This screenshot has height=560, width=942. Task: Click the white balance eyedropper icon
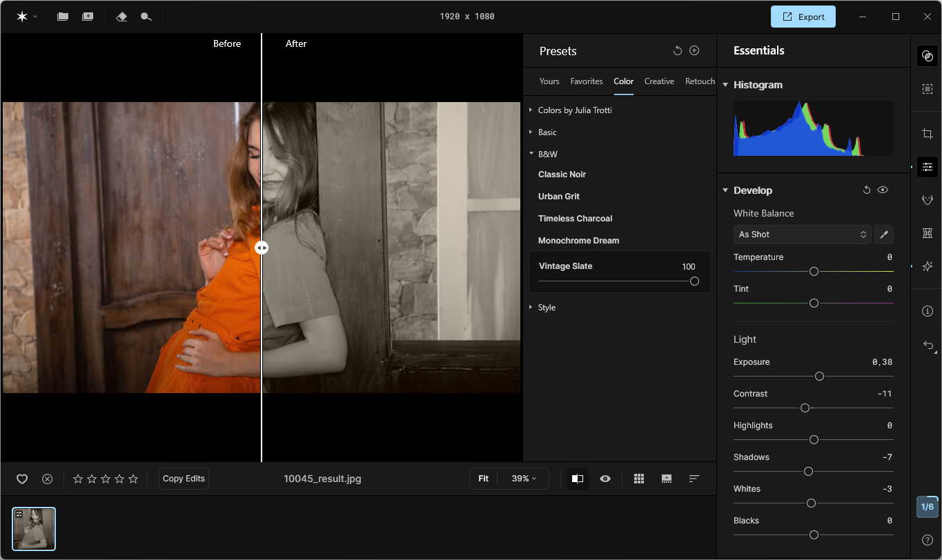pyautogui.click(x=884, y=234)
